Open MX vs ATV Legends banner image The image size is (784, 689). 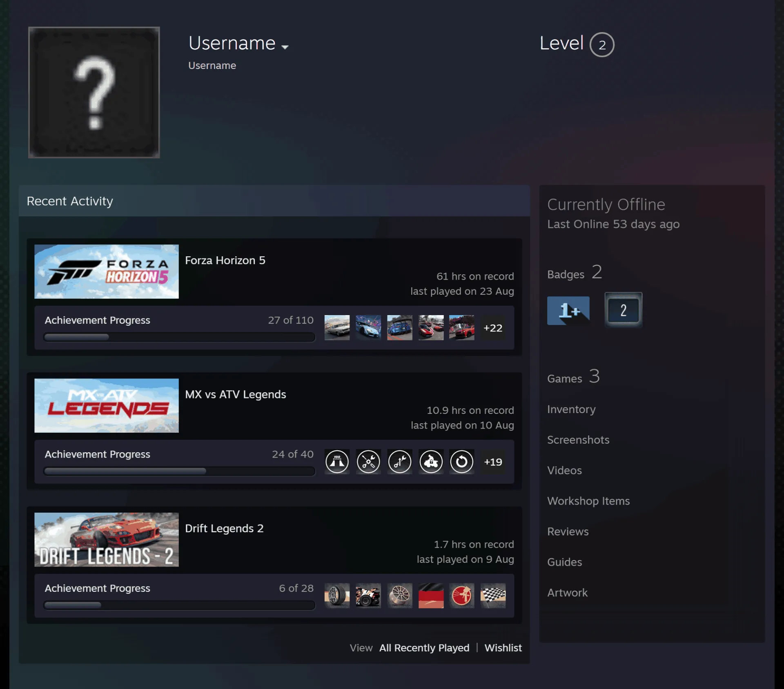click(107, 405)
